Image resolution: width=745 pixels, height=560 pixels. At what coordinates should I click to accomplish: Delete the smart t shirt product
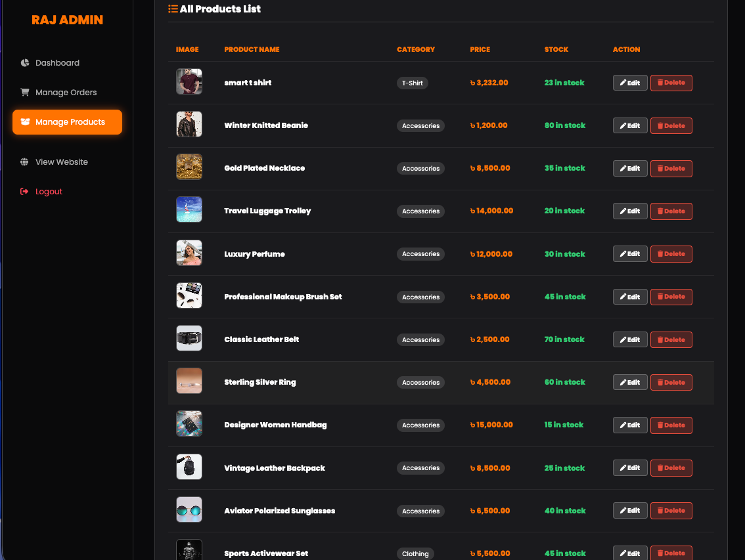[x=671, y=83]
